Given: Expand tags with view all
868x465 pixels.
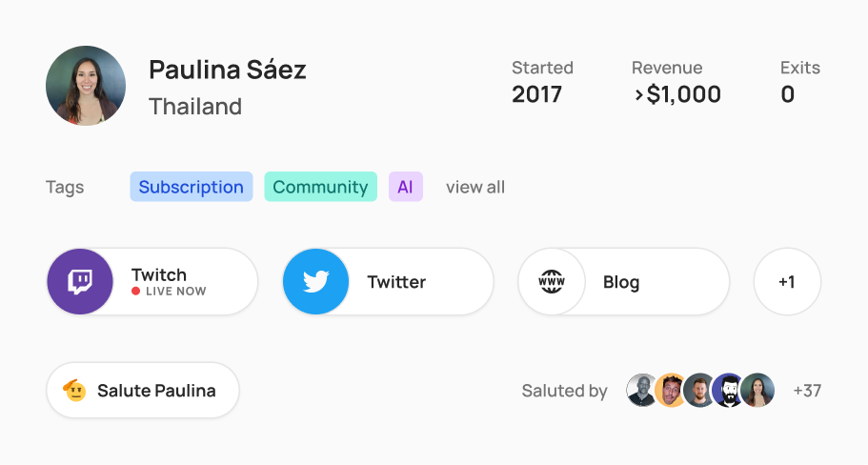Looking at the screenshot, I should pos(475,187).
